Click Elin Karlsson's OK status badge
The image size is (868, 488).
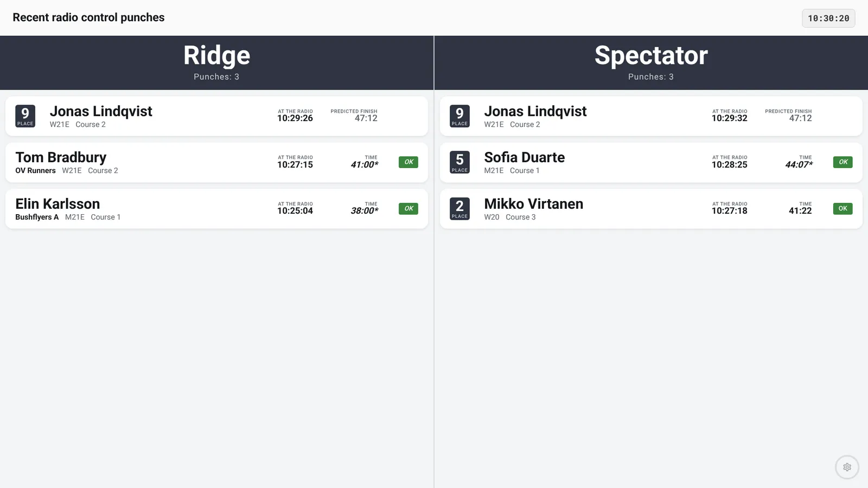(409, 208)
